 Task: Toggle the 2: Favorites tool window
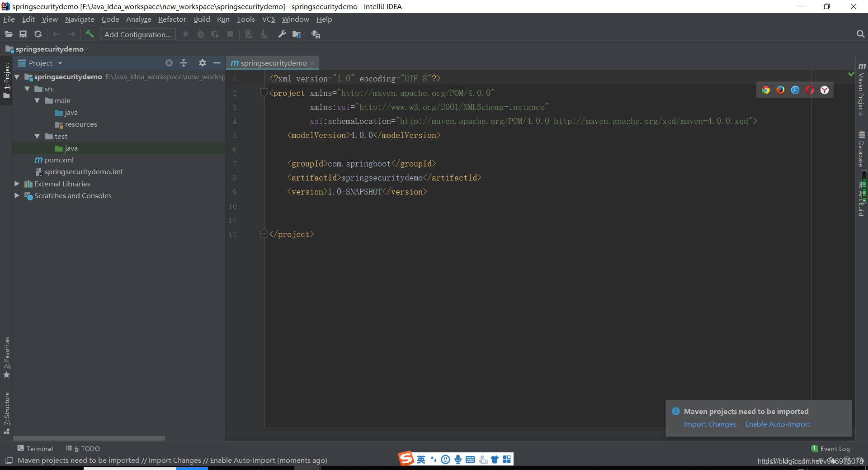coord(6,358)
